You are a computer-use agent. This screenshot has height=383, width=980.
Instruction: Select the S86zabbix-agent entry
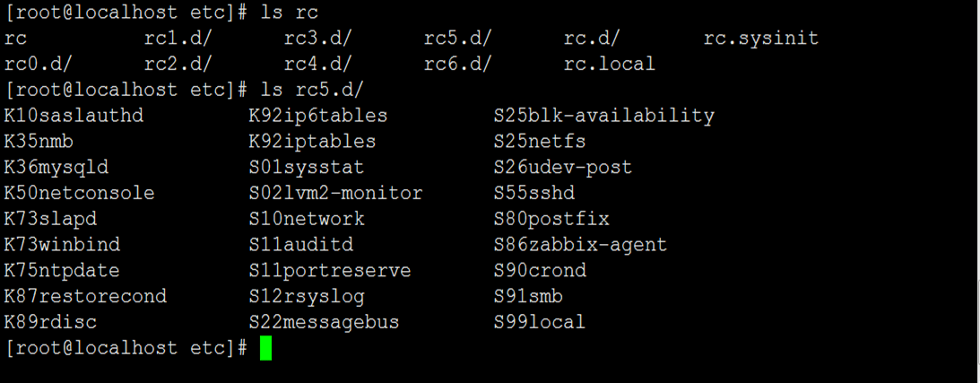click(x=580, y=245)
